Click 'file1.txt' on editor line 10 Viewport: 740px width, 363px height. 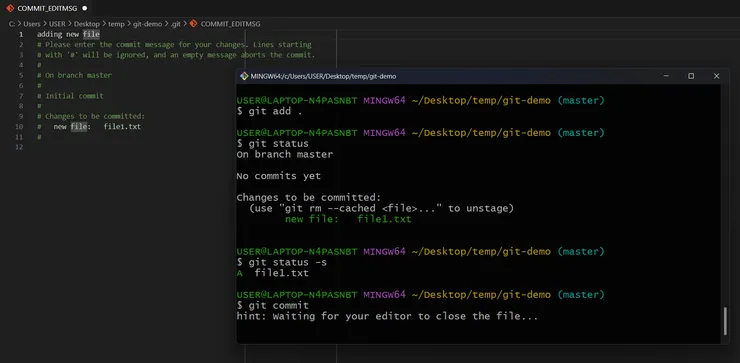point(122,127)
